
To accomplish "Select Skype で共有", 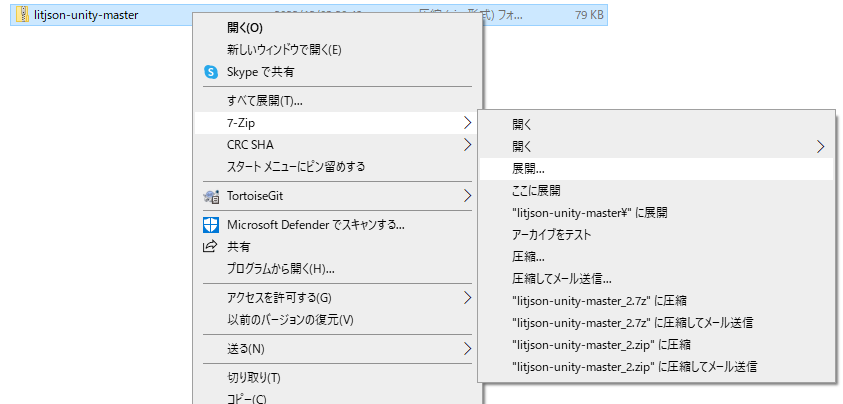I will [337, 72].
